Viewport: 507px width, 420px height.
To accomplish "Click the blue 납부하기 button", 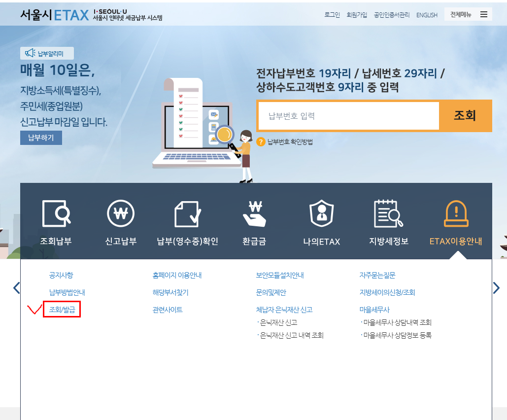I will tap(41, 138).
